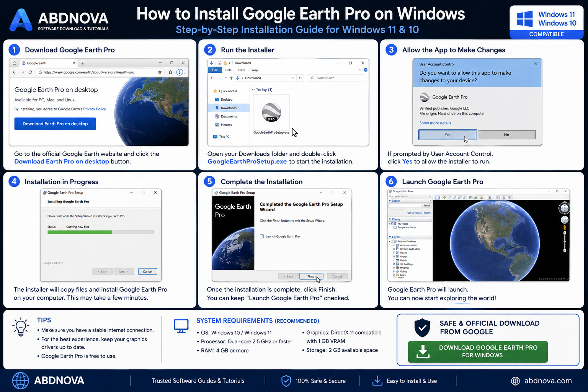Go up one folder in File Explorer

[231, 78]
